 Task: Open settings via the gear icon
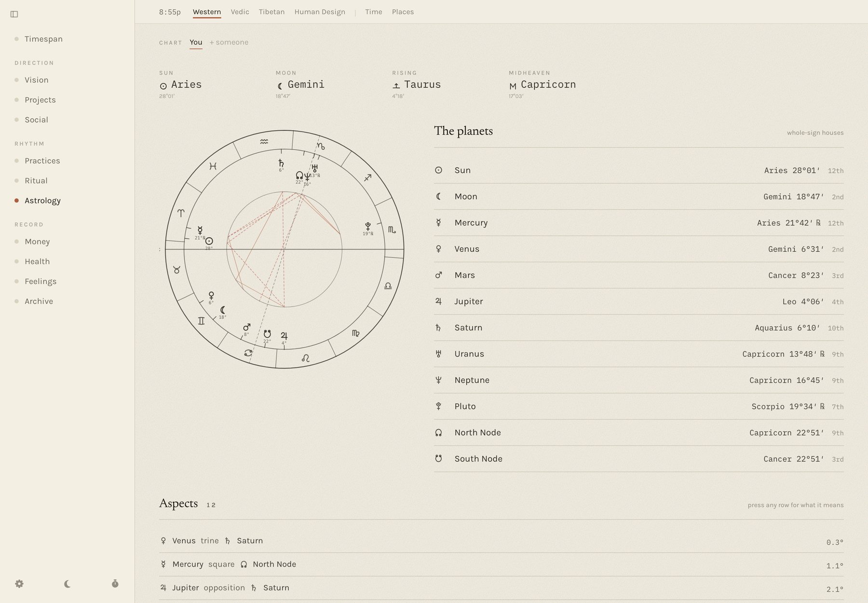(x=19, y=584)
